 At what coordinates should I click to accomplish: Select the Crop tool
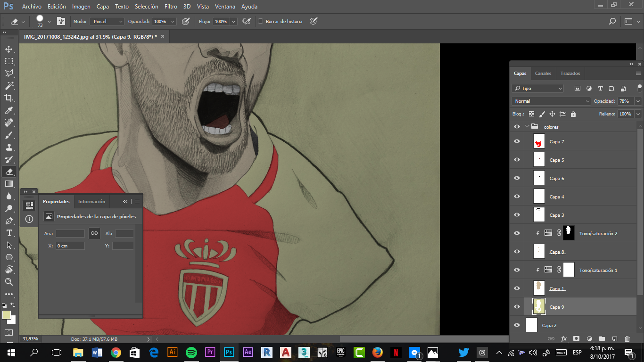pyautogui.click(x=8, y=98)
